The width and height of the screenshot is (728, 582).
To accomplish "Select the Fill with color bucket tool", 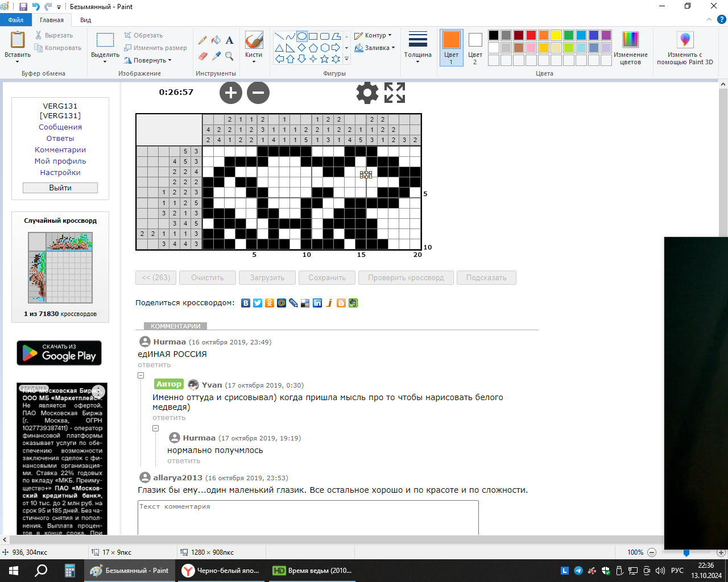I will tap(216, 40).
